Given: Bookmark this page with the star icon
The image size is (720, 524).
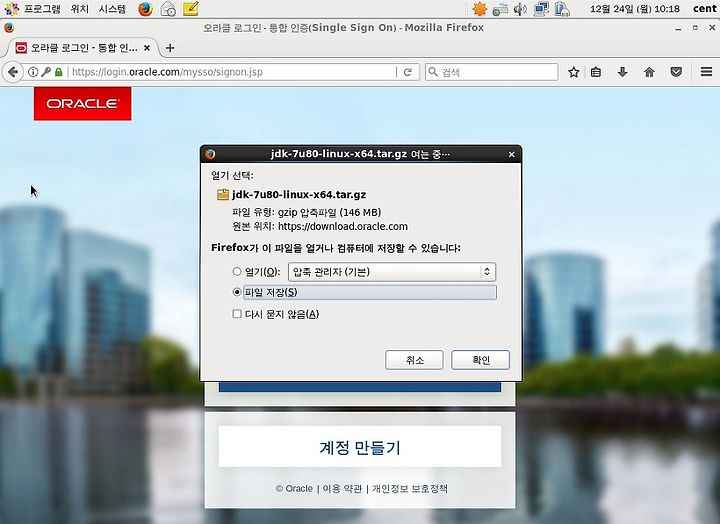Looking at the screenshot, I should (x=573, y=72).
